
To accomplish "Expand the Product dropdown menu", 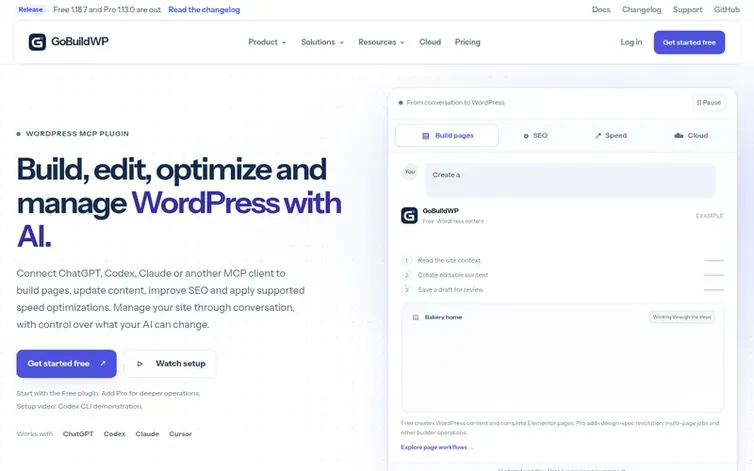I will 267,42.
